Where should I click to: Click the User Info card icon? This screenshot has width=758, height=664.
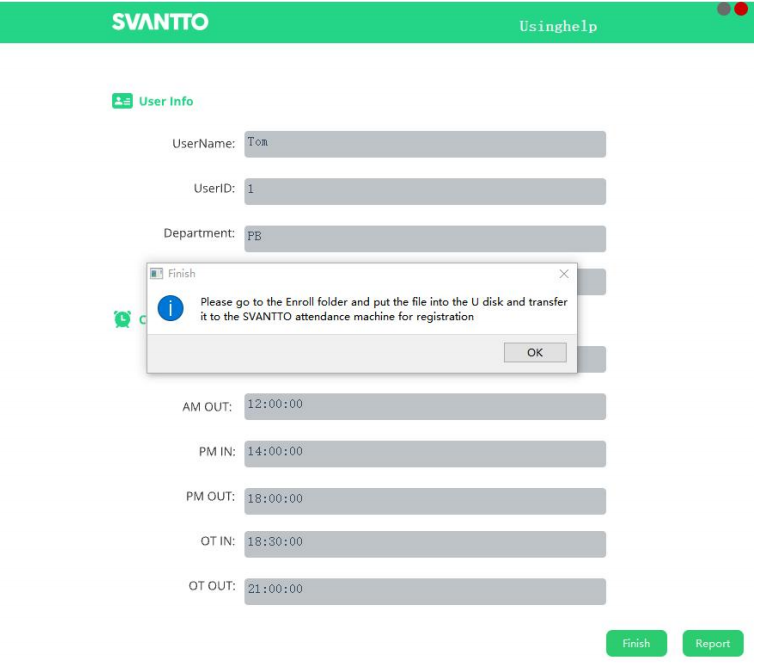tap(122, 101)
